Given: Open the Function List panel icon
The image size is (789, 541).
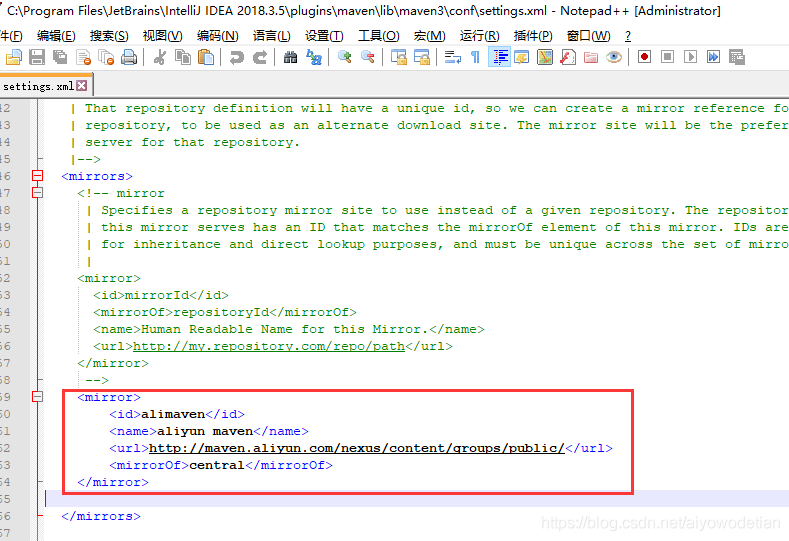Looking at the screenshot, I should click(568, 57).
